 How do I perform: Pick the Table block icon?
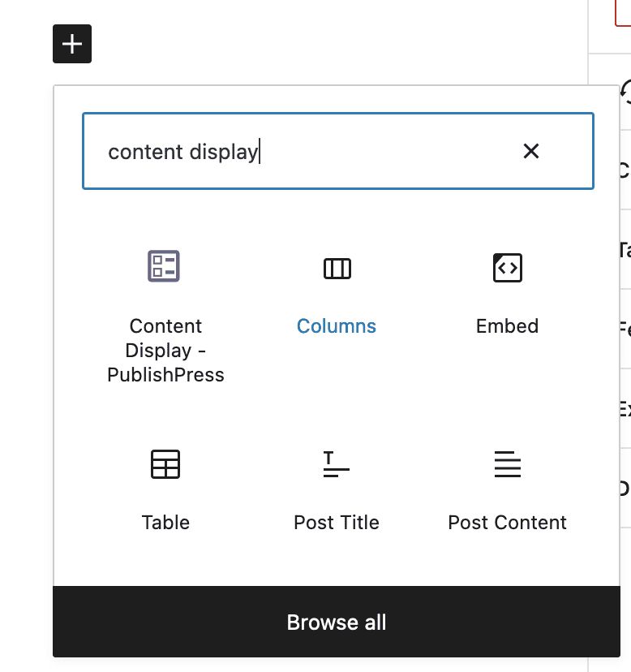165,464
